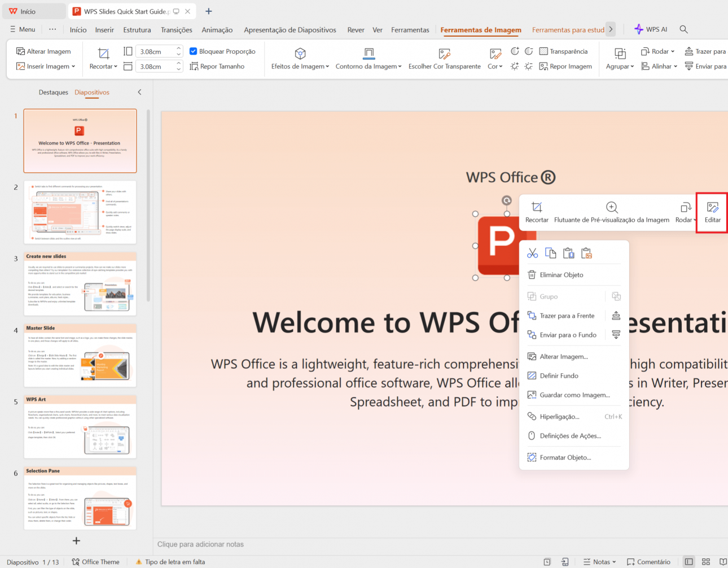
Task: Open more options ellipsis next to Menu
Action: click(52, 29)
